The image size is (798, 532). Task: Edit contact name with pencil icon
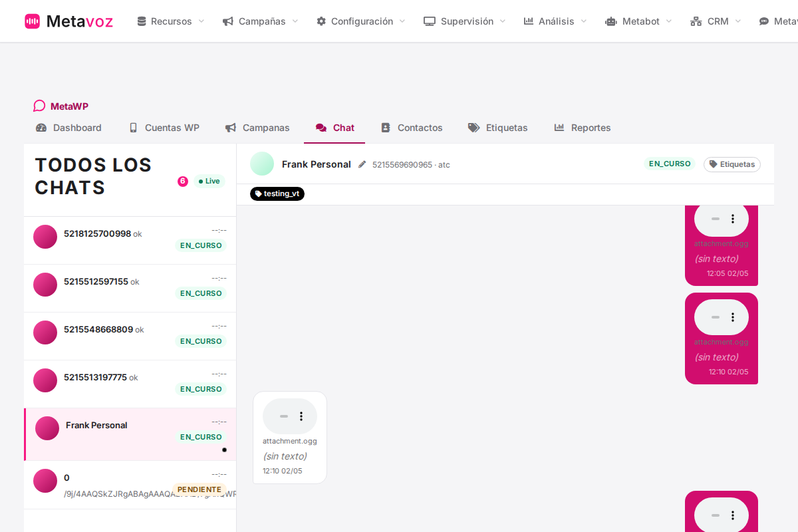point(362,164)
